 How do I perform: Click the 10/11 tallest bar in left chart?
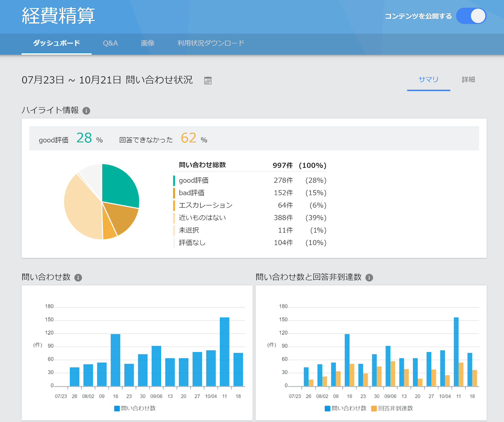click(x=225, y=352)
